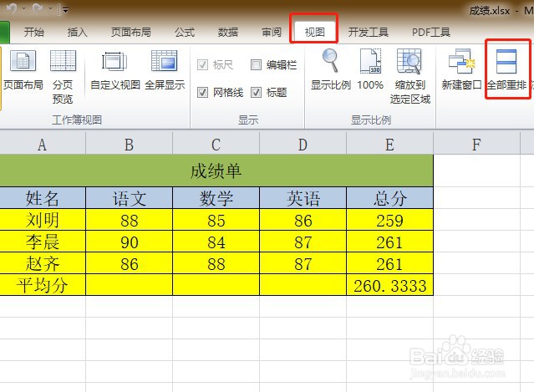Select 赵齐's 语文 score 86
This screenshot has height=392, width=534.
[x=129, y=263]
